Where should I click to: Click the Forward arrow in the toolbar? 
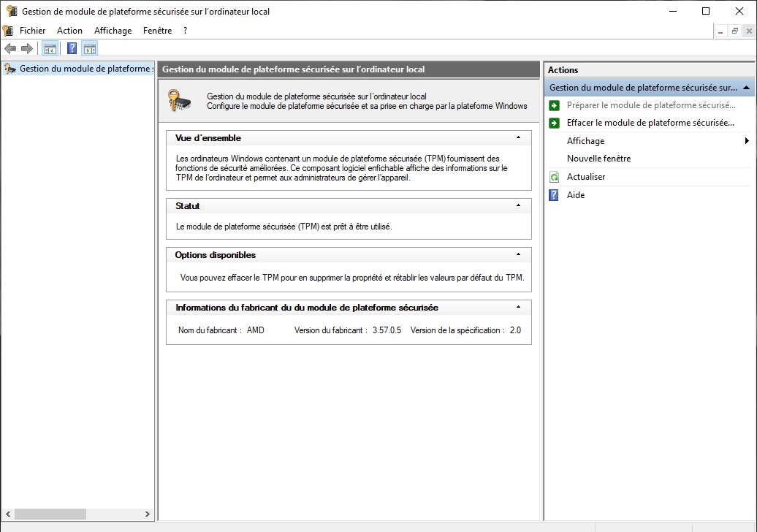pyautogui.click(x=27, y=49)
